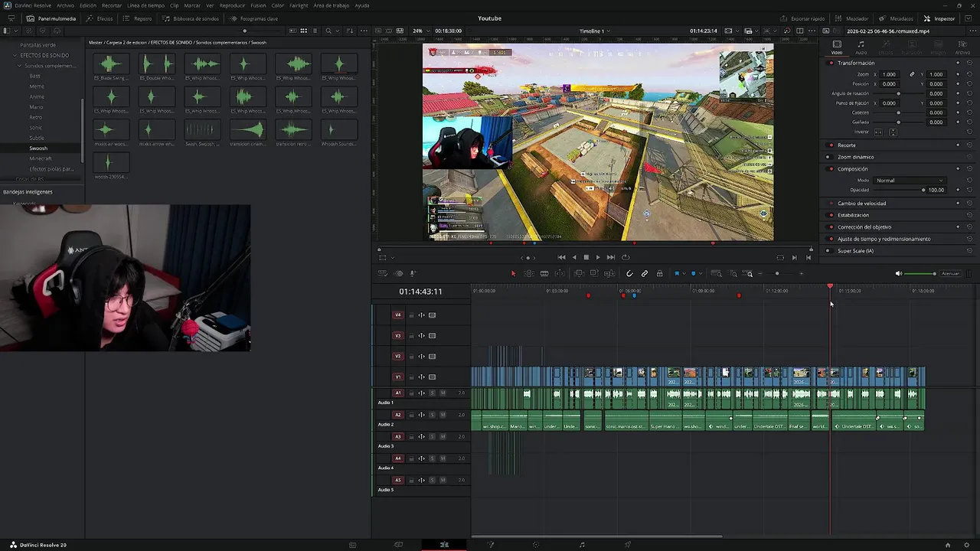Click the Atenuar button
Image resolution: width=980 pixels, height=551 pixels.
[x=950, y=273]
